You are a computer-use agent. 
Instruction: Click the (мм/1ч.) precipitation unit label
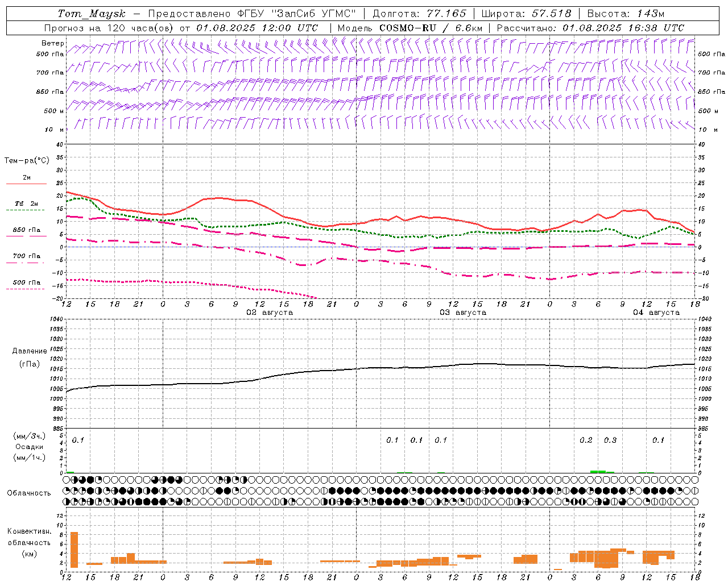click(x=30, y=458)
